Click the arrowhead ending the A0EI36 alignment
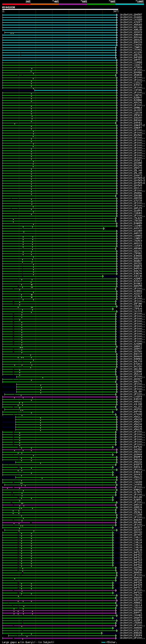146x644 pixels. [x=103, y=276]
